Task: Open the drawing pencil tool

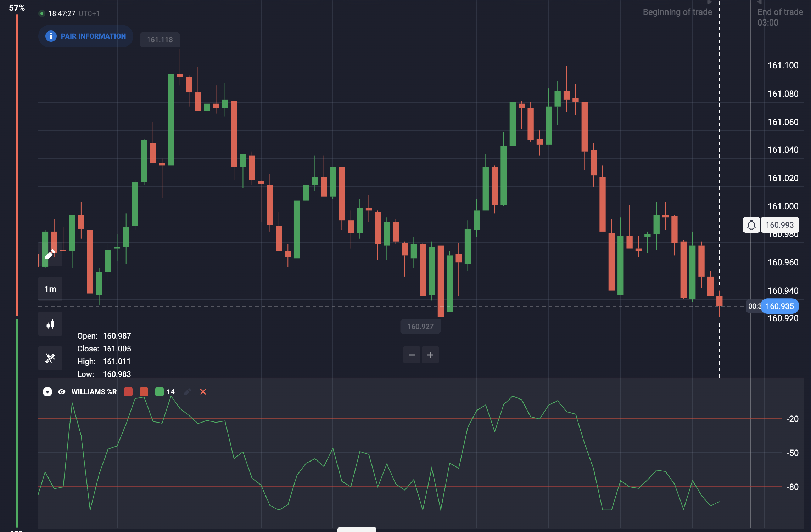Action: (50, 254)
